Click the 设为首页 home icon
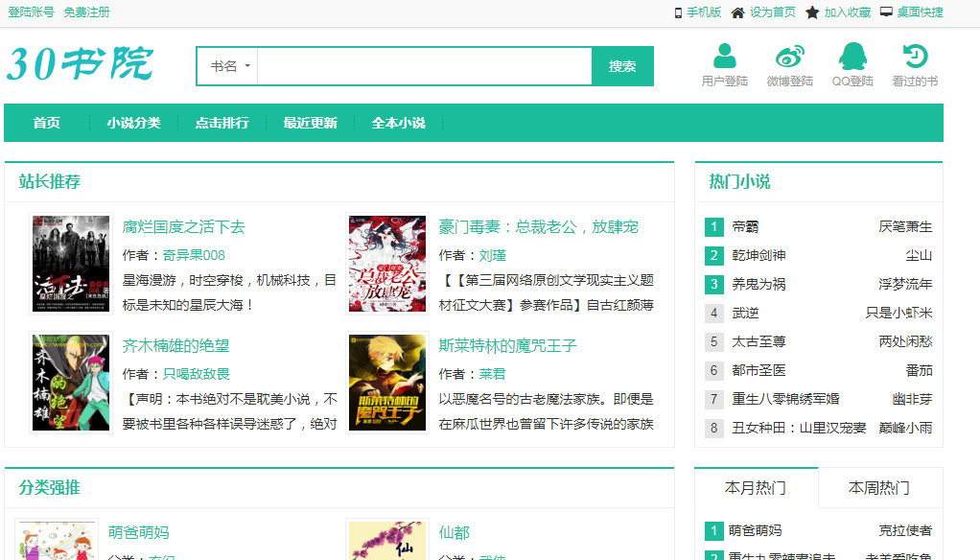The image size is (980, 560). 737,12
